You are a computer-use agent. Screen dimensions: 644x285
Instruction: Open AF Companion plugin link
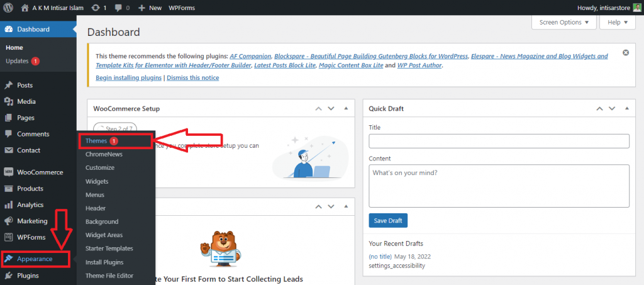tap(250, 56)
